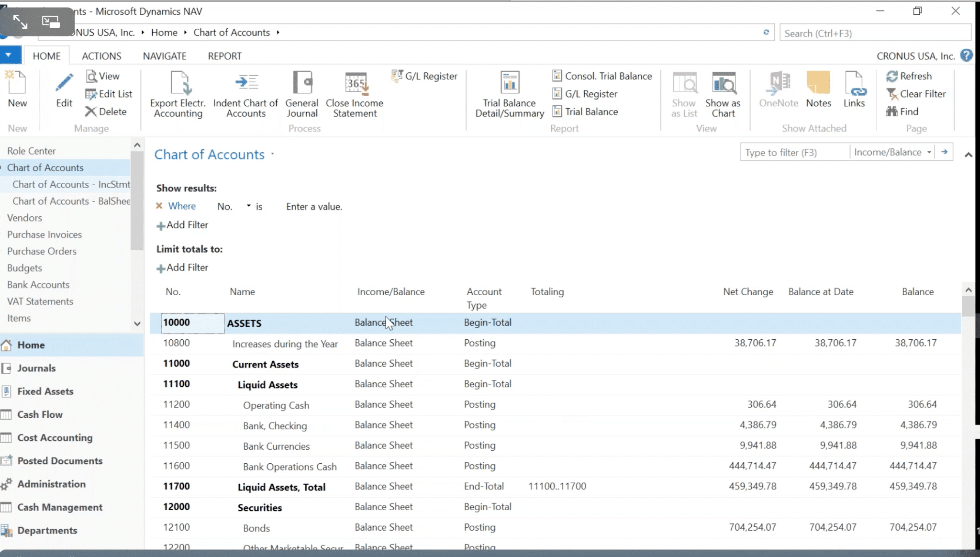Viewport: 980px width, 557px height.
Task: Open Consol. Trial Balance report
Action: point(602,76)
